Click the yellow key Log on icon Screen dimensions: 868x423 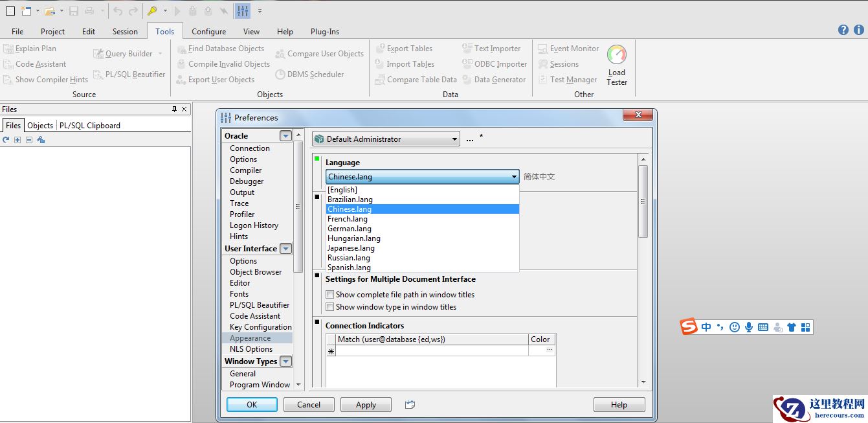point(152,11)
